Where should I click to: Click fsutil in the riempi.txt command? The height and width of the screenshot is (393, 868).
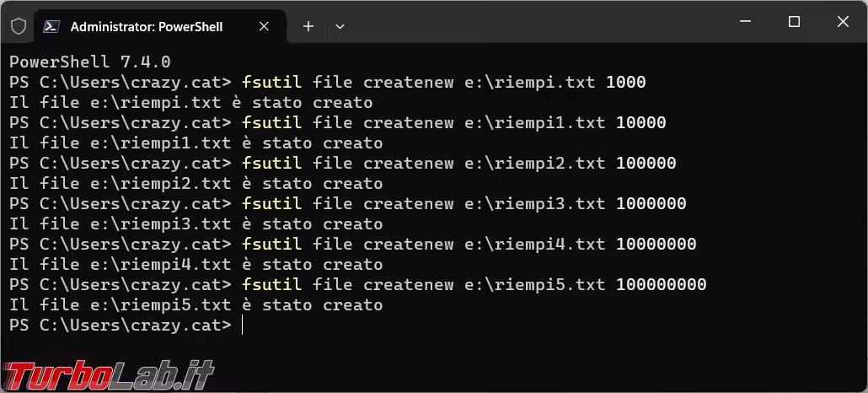click(271, 83)
